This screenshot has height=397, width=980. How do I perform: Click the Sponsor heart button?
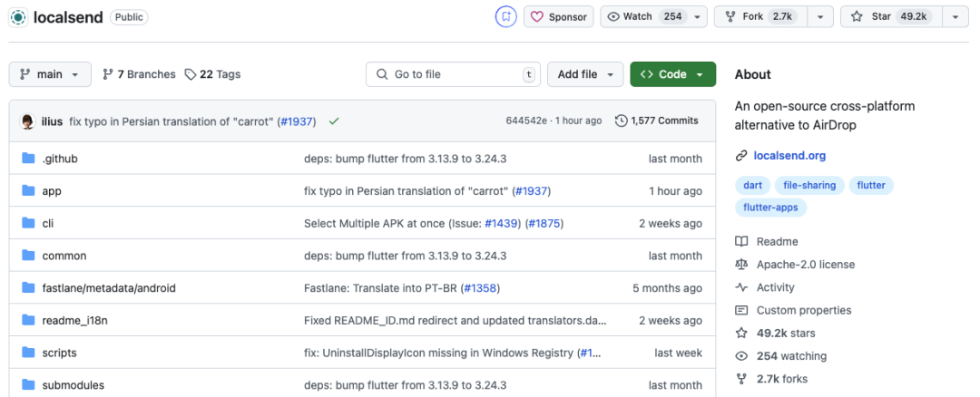pyautogui.click(x=558, y=17)
